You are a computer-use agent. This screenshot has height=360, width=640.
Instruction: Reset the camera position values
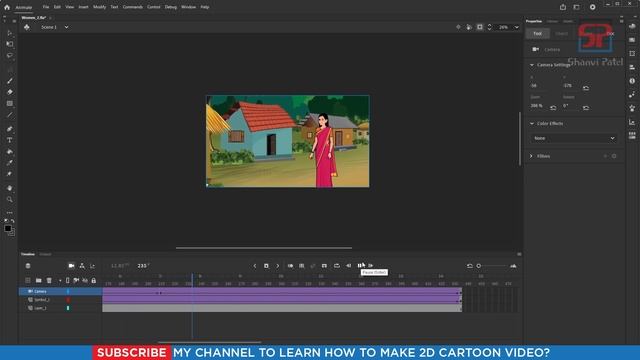[586, 88]
